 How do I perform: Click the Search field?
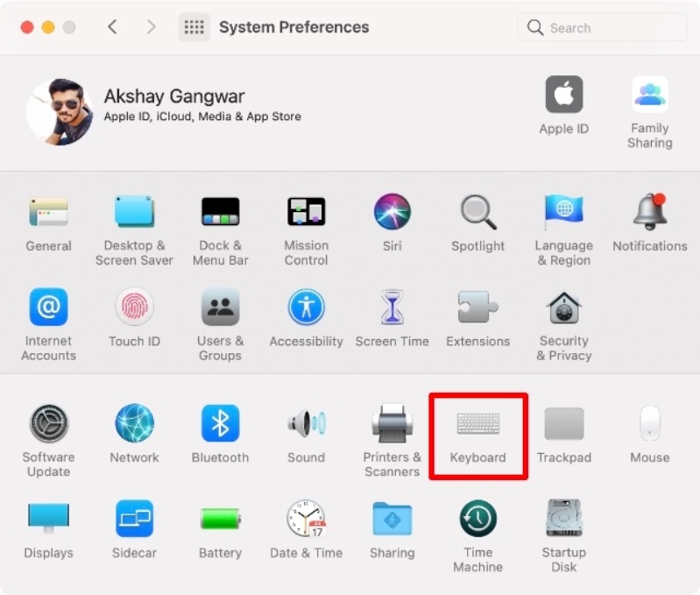point(602,28)
